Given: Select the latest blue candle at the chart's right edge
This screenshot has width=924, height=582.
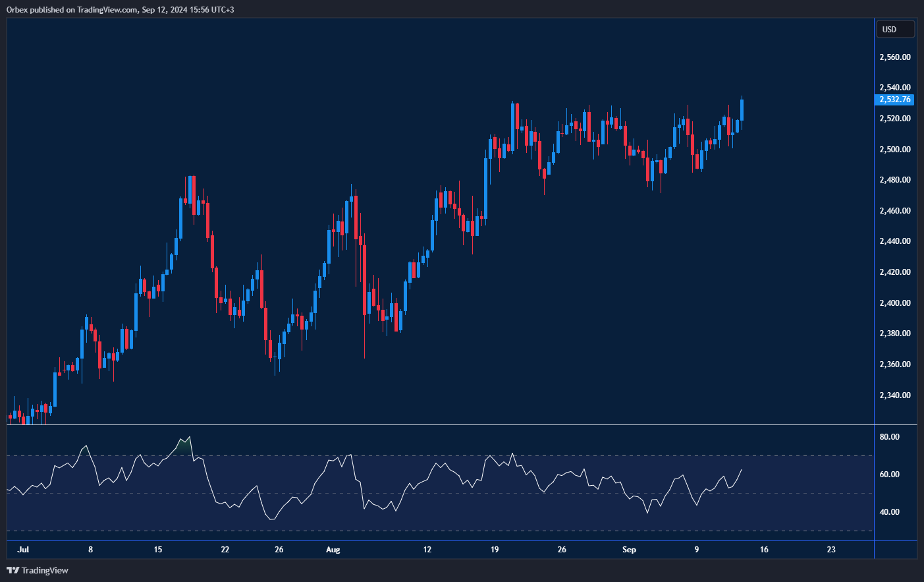Looking at the screenshot, I should click(x=742, y=110).
